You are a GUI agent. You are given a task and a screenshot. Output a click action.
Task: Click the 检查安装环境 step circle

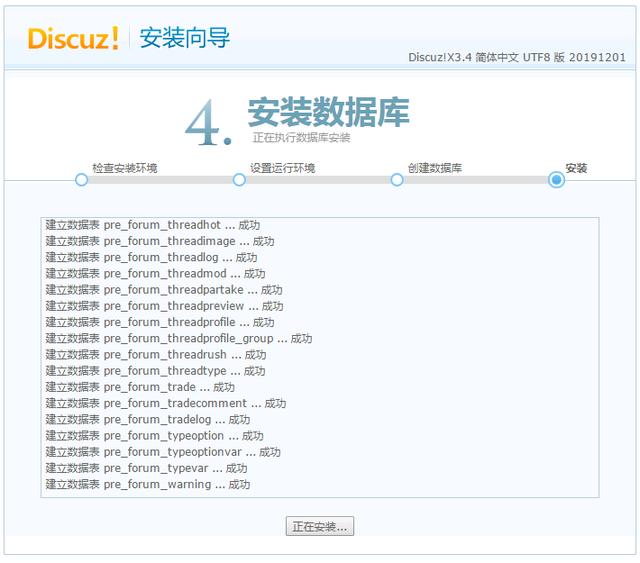click(82, 180)
